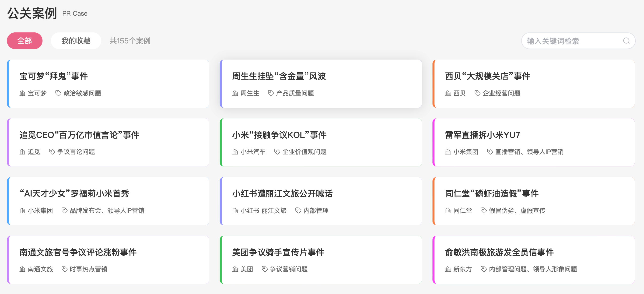
Task: Open the 宝可梦“拜鬼”事件 case
Action: (x=53, y=76)
